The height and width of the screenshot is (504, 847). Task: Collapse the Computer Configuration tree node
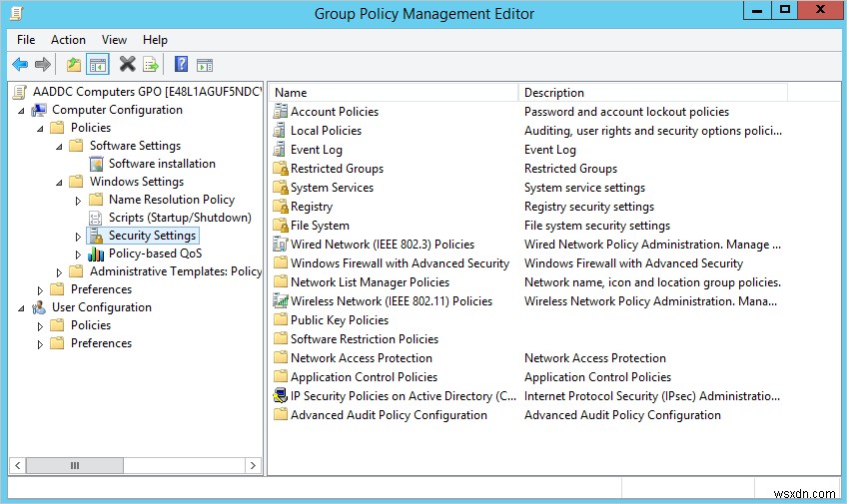[22, 110]
